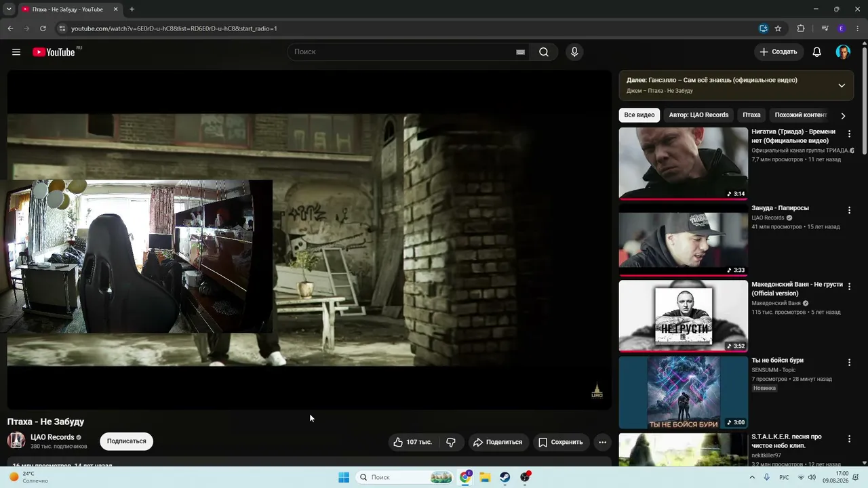868x488 pixels.
Task: Open the taskbar volume speaker icon
Action: [812, 477]
